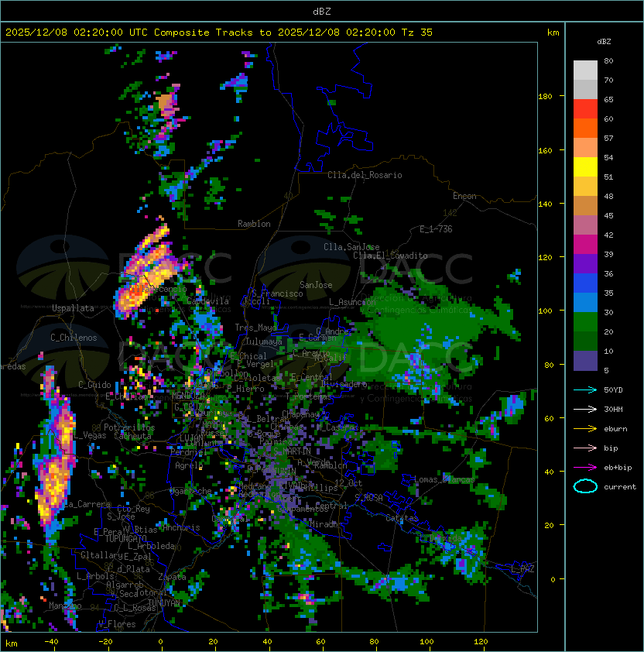
Task: Click the cyan 'current' ellipse legend icon
Action: click(x=585, y=486)
